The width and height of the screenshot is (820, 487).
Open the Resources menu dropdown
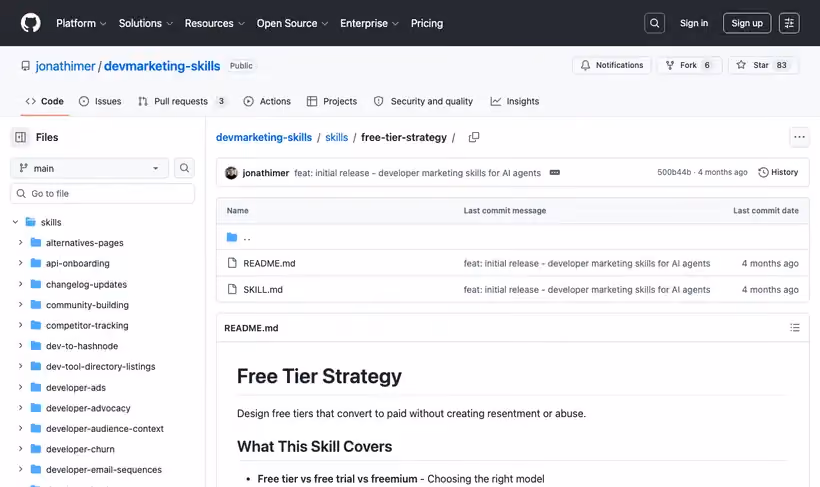[x=214, y=24]
